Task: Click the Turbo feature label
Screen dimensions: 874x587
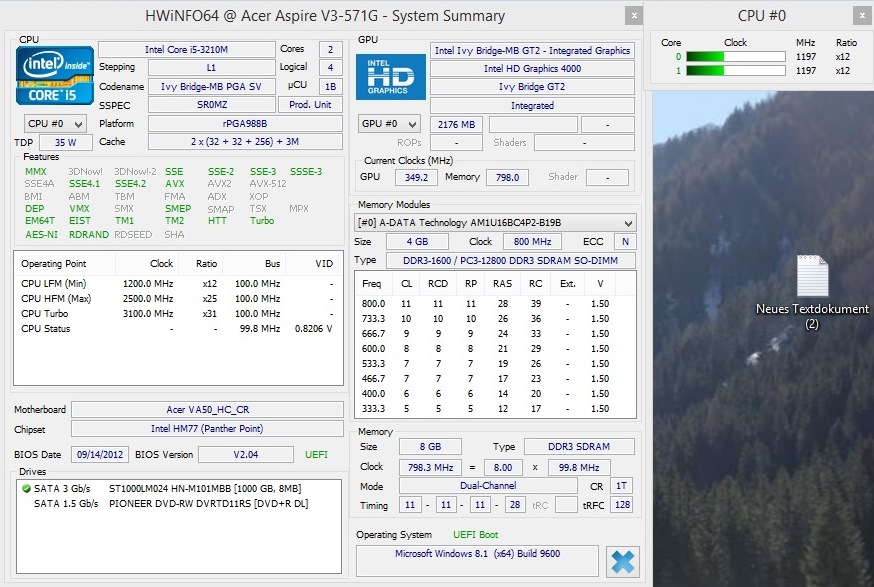Action: pyautogui.click(x=262, y=221)
